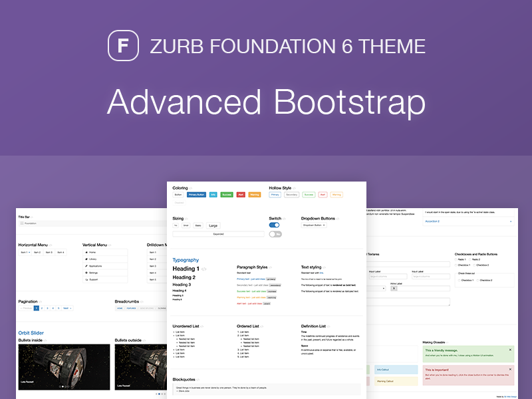Image resolution: width=532 pixels, height=399 pixels.
Task: Dismiss the red 'This is important!' alert
Action: 510,369
